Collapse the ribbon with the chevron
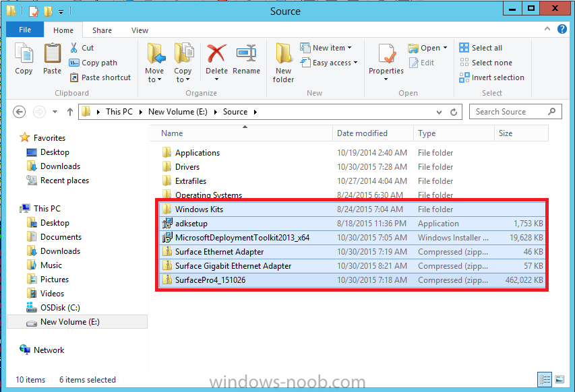The width and height of the screenshot is (575, 392). [x=547, y=28]
